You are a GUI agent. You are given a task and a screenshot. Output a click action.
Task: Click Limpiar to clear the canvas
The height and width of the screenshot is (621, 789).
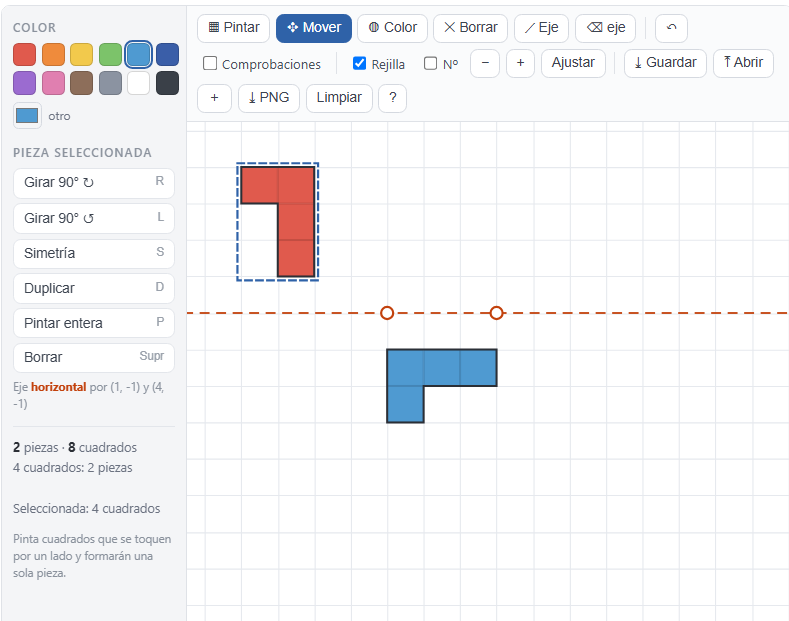(x=339, y=98)
